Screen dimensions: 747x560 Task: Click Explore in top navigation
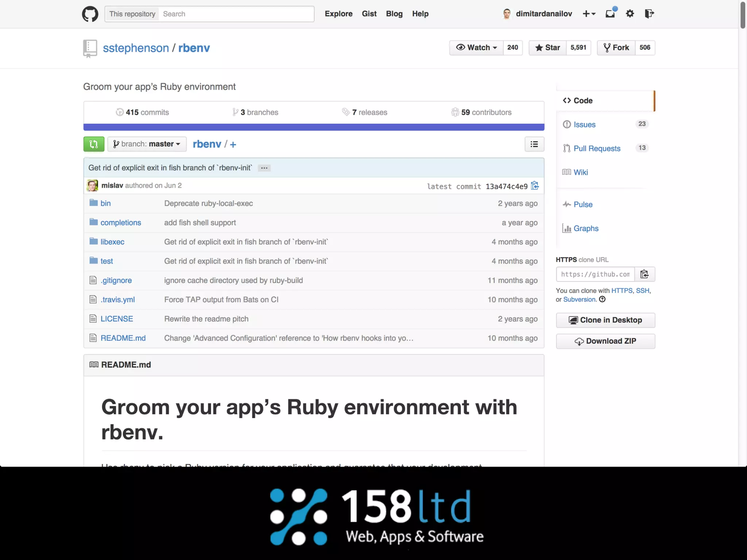tap(338, 14)
